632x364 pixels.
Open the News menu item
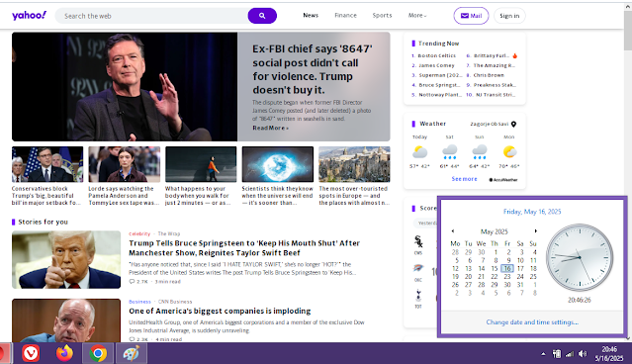[311, 15]
